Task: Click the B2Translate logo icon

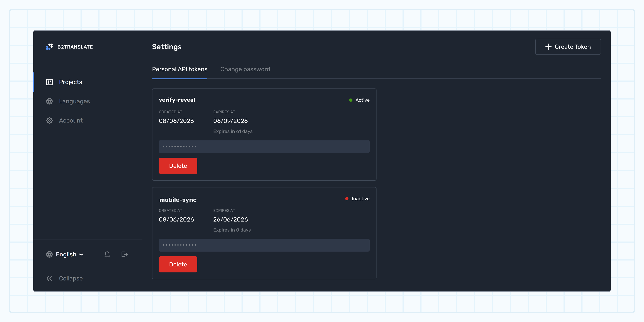Action: click(49, 47)
